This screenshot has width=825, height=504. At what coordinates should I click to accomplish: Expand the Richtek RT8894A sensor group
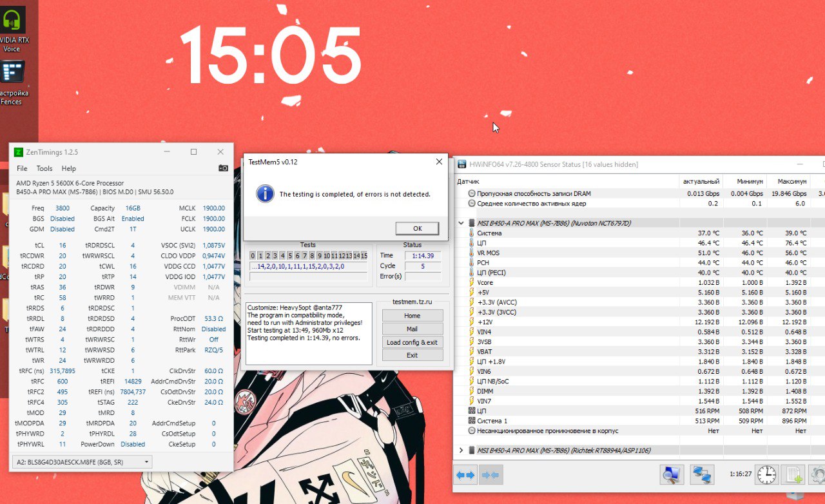click(x=461, y=451)
